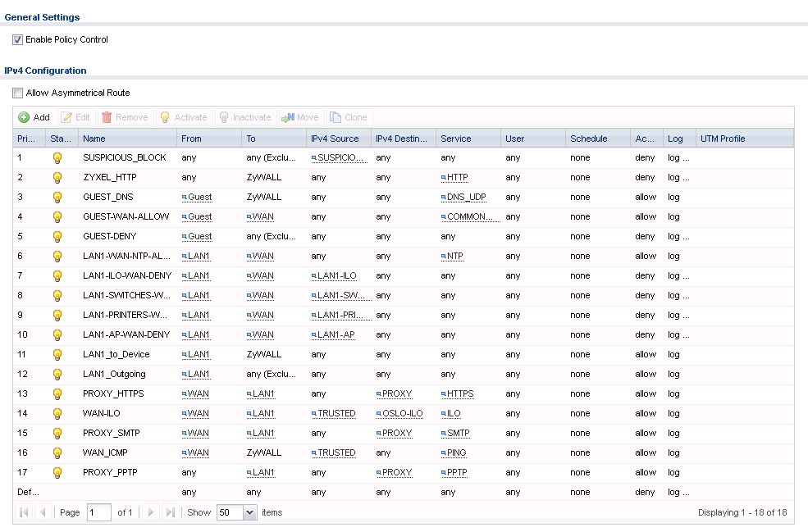
Task: Click the green Add rule icon
Action: (24, 117)
